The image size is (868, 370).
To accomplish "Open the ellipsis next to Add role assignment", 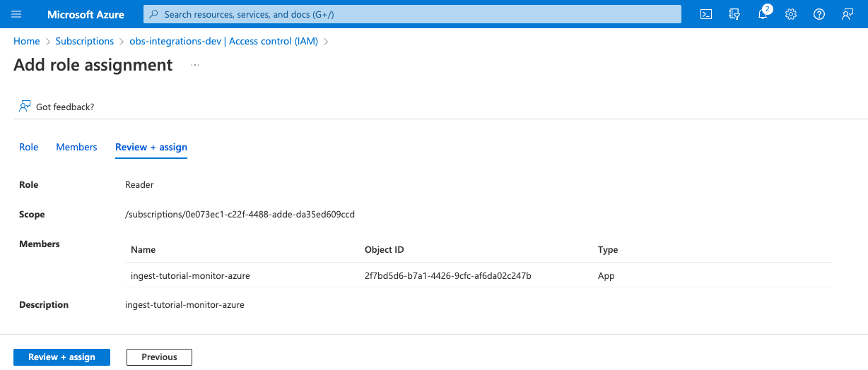I will pos(195,65).
